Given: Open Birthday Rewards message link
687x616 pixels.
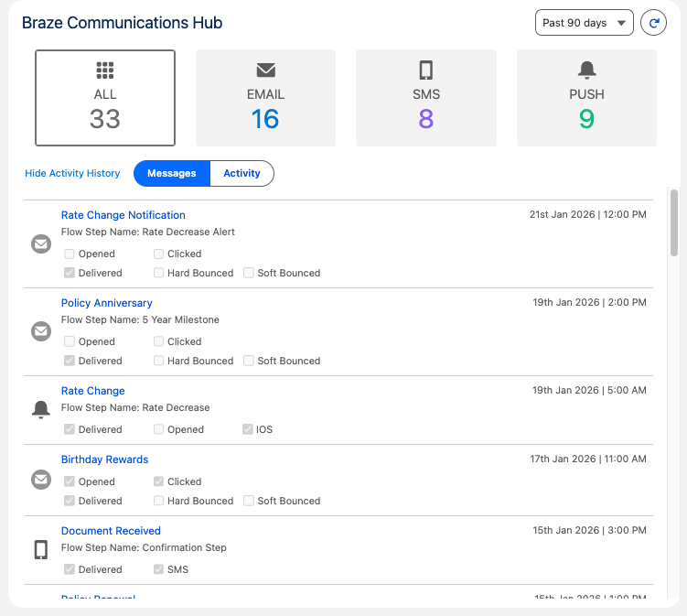Looking at the screenshot, I should [x=104, y=459].
